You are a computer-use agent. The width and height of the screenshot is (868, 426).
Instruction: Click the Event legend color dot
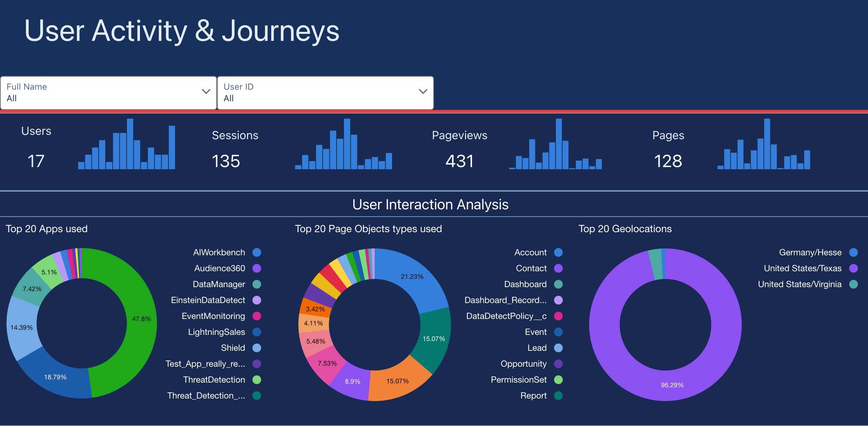pos(558,332)
